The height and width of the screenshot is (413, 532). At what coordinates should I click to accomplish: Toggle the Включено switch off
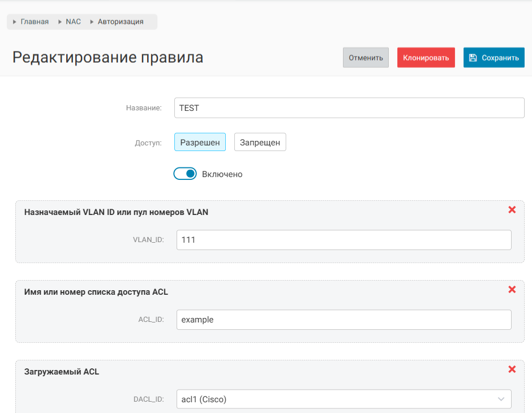(x=185, y=174)
